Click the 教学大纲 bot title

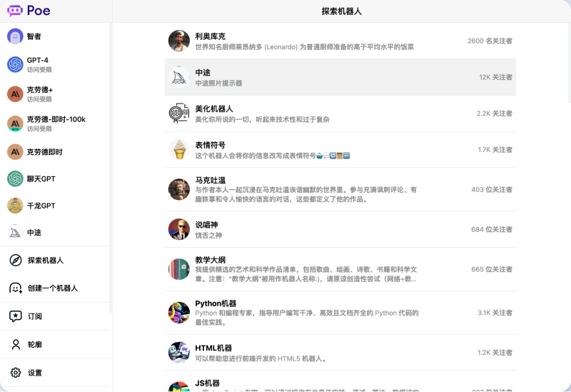pos(210,260)
